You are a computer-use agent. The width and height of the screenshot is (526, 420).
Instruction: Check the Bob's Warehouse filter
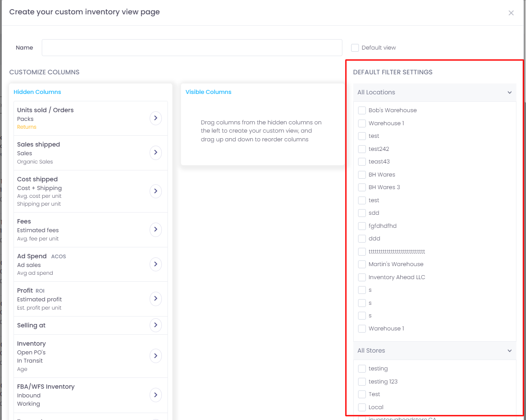pyautogui.click(x=362, y=110)
